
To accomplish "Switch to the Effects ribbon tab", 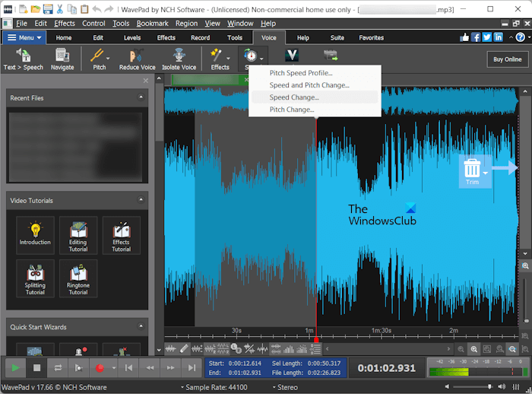I will (166, 37).
